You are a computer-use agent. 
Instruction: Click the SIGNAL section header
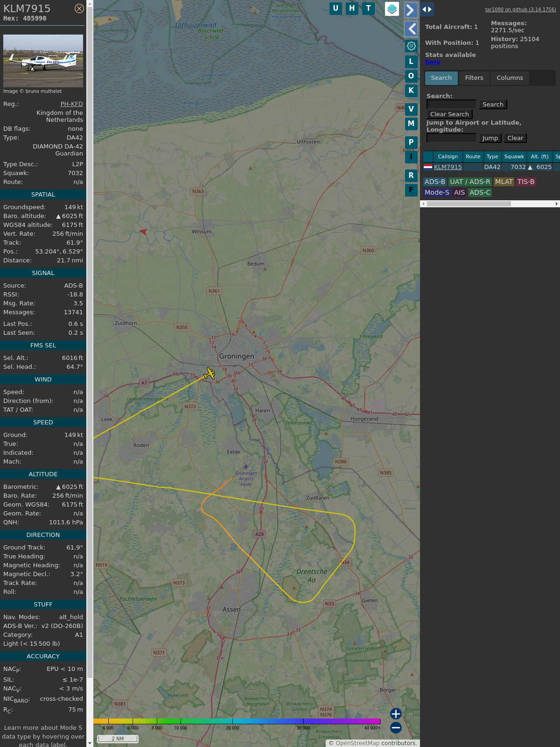pos(43,273)
